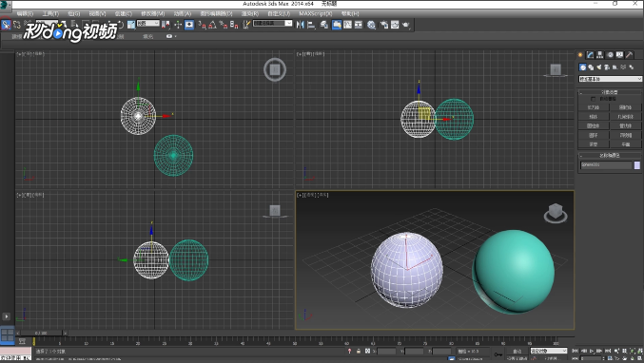This screenshot has height=363, width=644.
Task: Toggle 3D Snaps
Action: [202, 25]
